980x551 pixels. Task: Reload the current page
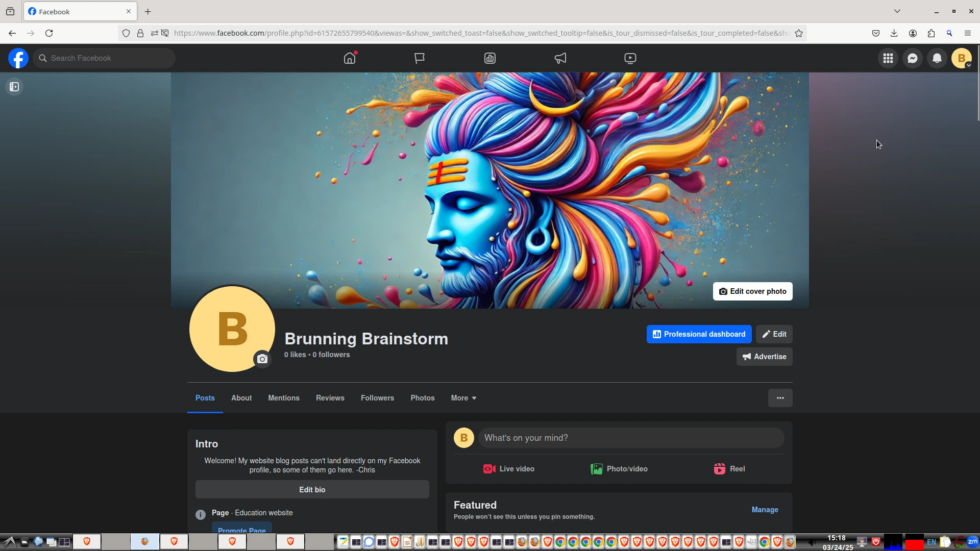pos(49,33)
